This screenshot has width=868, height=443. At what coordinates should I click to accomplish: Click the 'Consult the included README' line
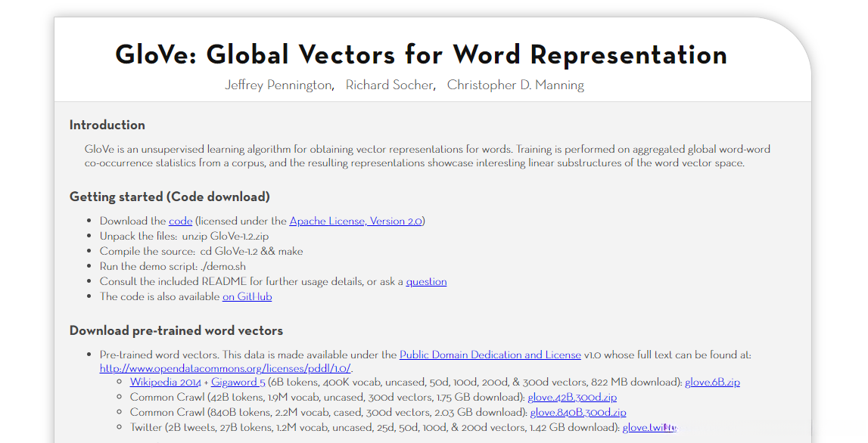(x=273, y=281)
